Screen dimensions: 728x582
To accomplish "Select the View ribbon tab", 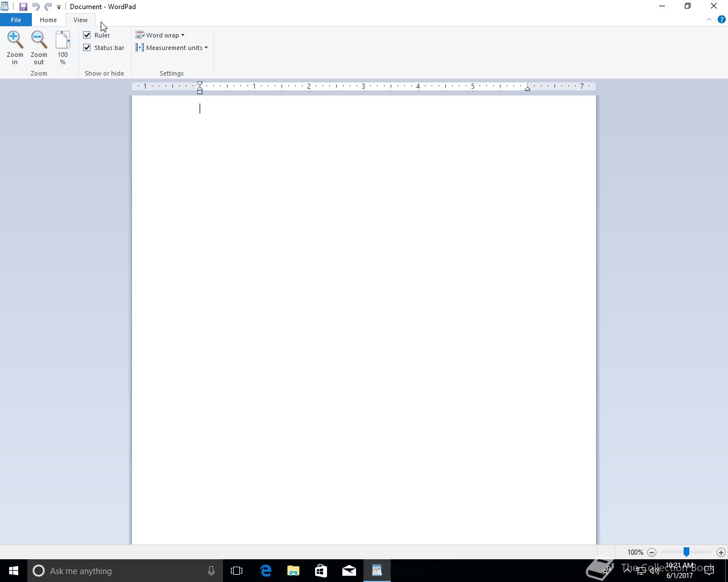I will pos(80,20).
